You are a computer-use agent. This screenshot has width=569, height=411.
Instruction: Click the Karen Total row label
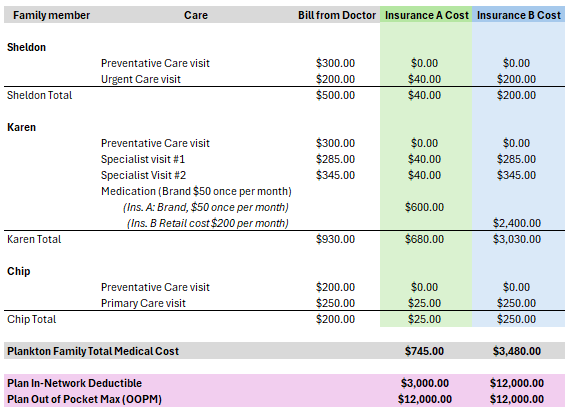click(34, 239)
